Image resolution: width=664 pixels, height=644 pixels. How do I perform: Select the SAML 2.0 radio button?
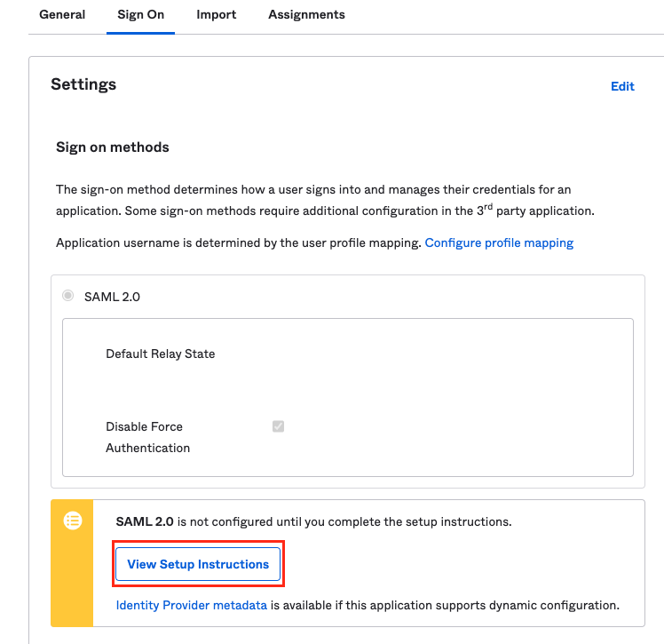point(68,297)
